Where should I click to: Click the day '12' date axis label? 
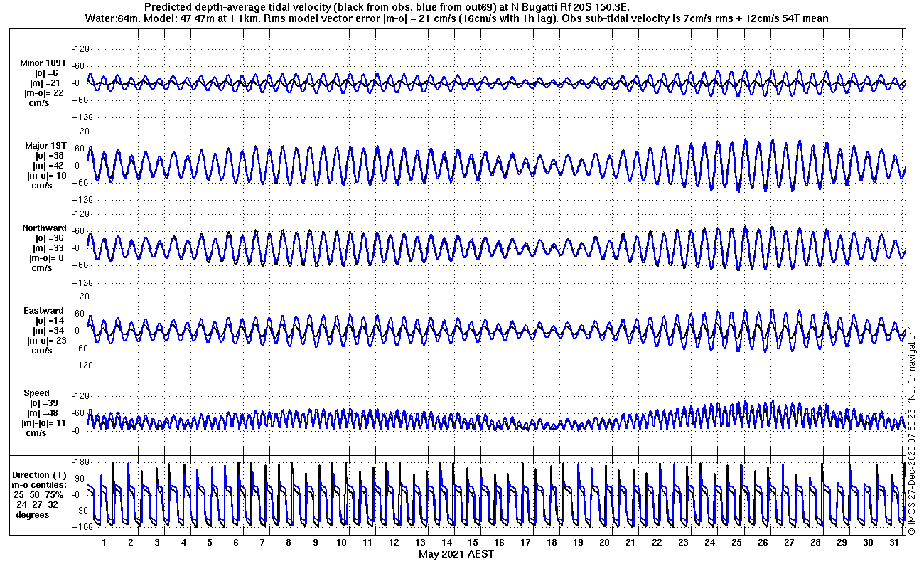[x=394, y=543]
